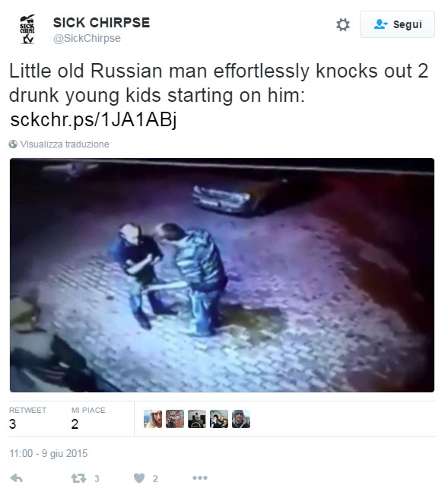The width and height of the screenshot is (448, 498).
Task: Toggle the heart like icon
Action: coord(139,478)
